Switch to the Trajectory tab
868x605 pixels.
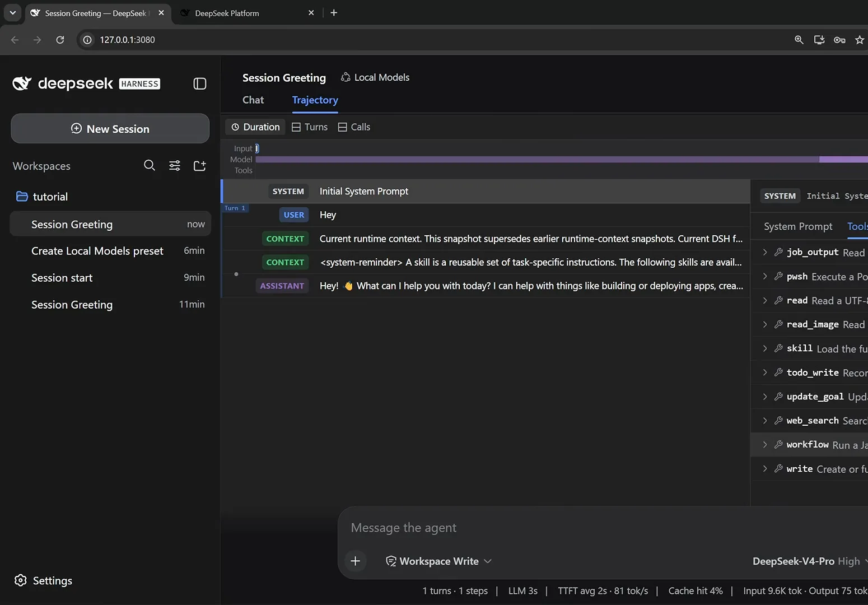click(x=315, y=100)
